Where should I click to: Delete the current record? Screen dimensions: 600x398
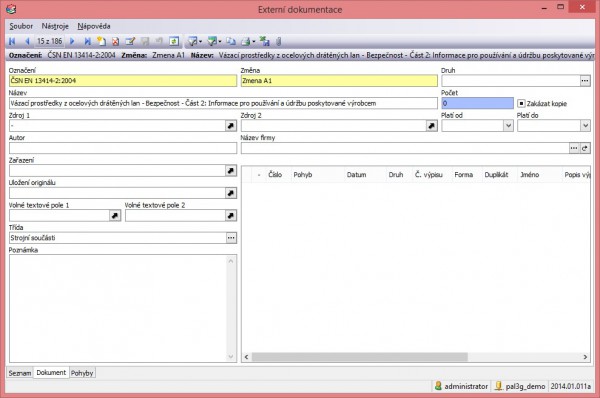tap(115, 41)
